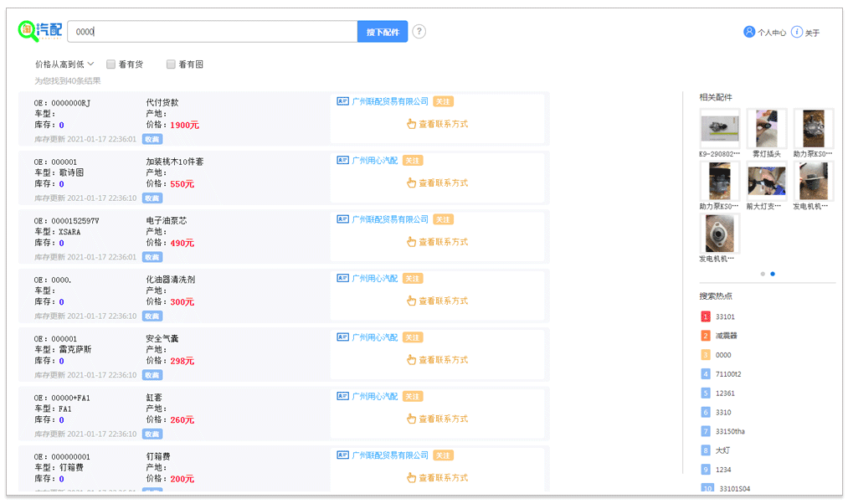Expand the 价格从高到低 sort dropdown
Image resolution: width=848 pixels, height=504 pixels.
click(64, 64)
